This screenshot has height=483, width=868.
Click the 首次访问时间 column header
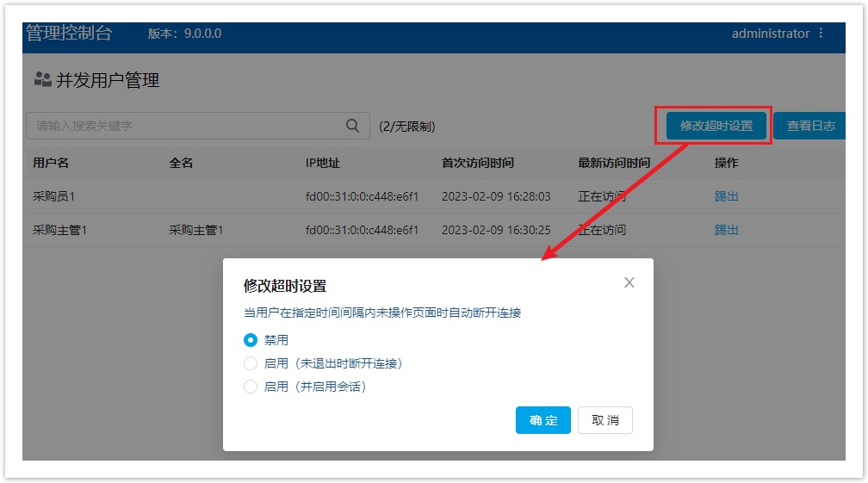(x=478, y=163)
